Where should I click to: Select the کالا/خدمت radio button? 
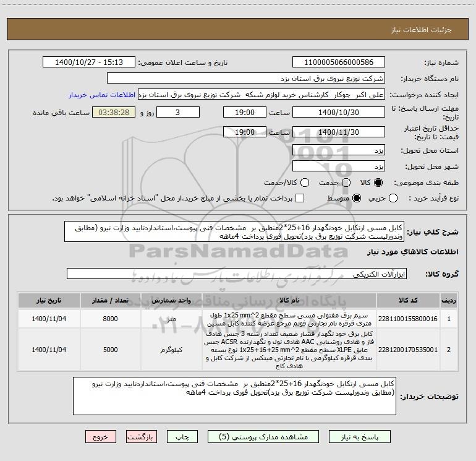tap(305, 183)
